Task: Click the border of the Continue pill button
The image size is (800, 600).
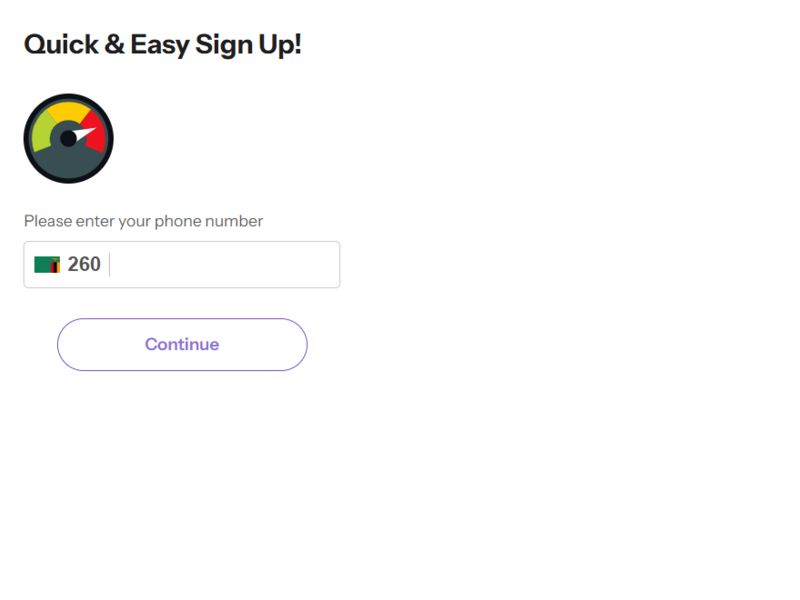Action: (183, 320)
